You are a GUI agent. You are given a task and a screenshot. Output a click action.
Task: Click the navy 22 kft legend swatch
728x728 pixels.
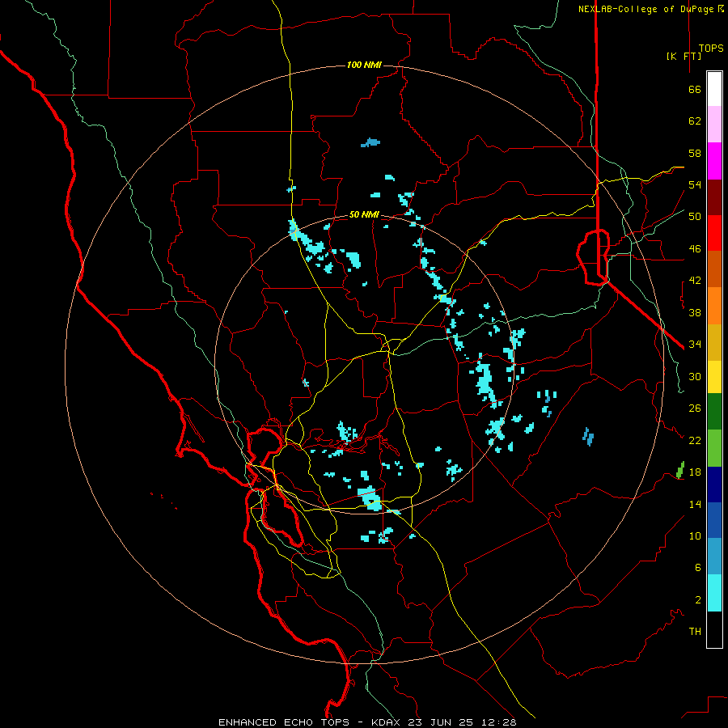point(714,485)
